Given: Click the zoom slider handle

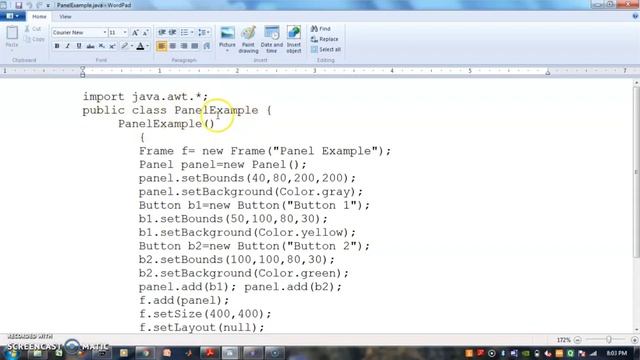Looking at the screenshot, I should pos(609,340).
